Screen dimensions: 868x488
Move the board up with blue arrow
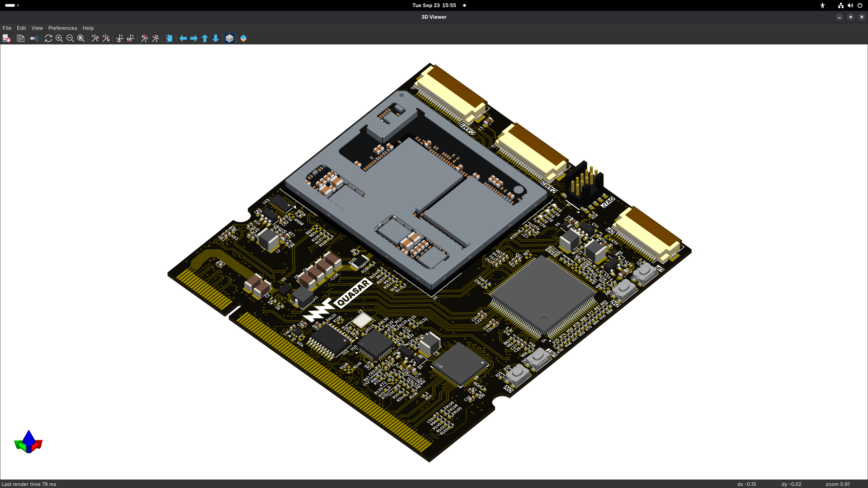pyautogui.click(x=205, y=38)
